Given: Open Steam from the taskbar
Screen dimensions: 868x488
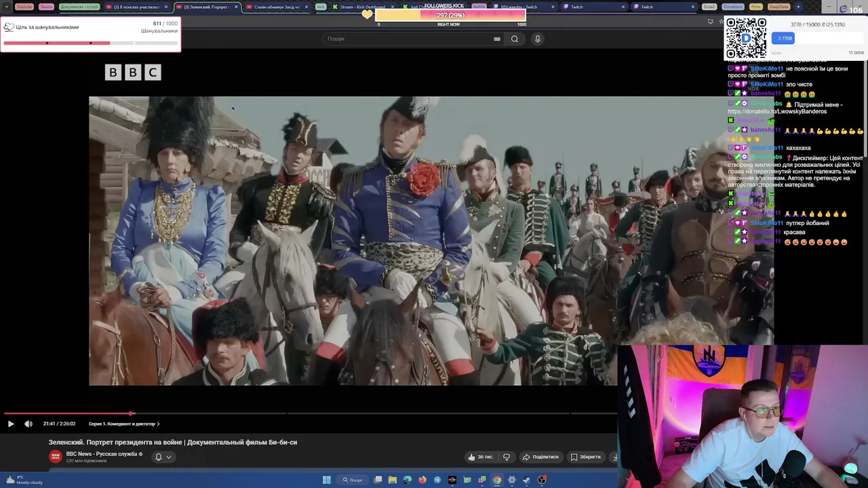Looking at the screenshot, I should coord(527,480).
